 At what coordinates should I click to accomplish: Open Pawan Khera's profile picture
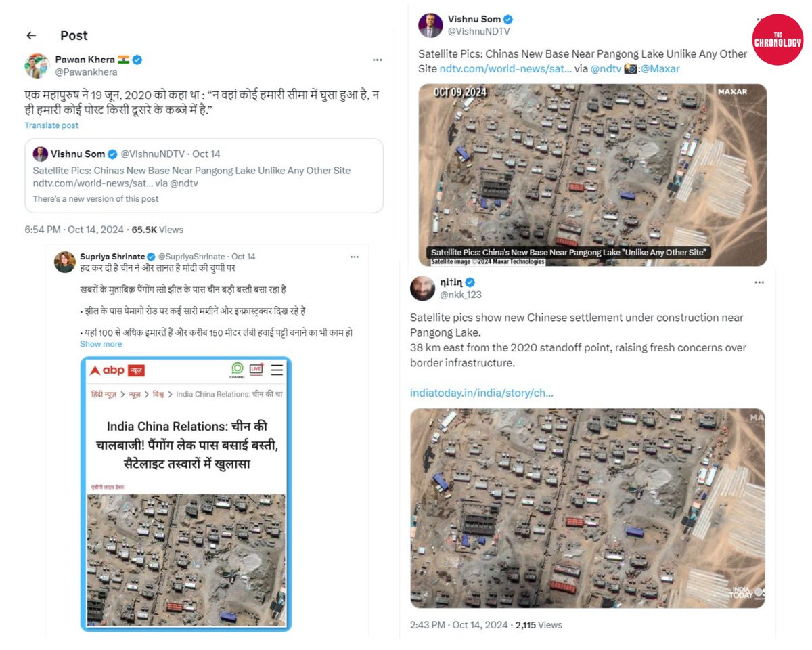point(37,66)
